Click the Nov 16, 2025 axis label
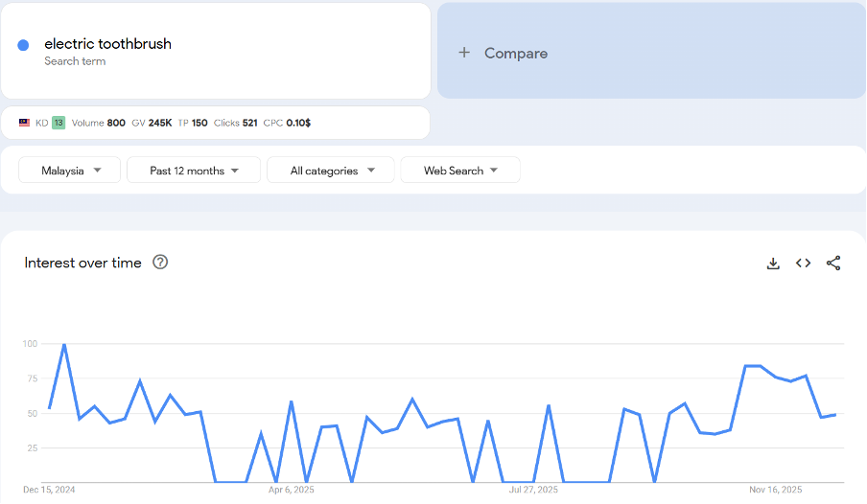 pos(777,490)
